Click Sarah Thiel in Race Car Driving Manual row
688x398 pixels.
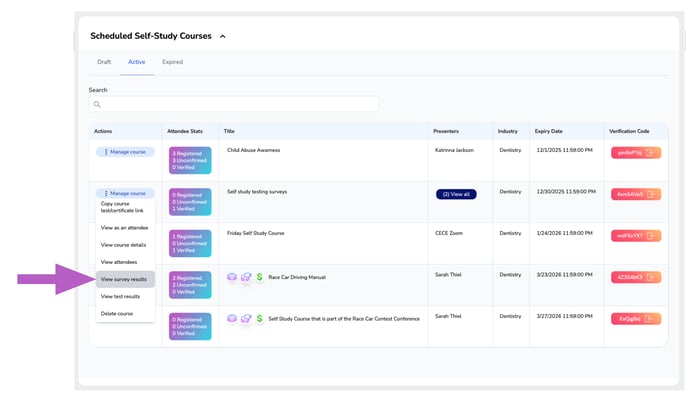[448, 275]
